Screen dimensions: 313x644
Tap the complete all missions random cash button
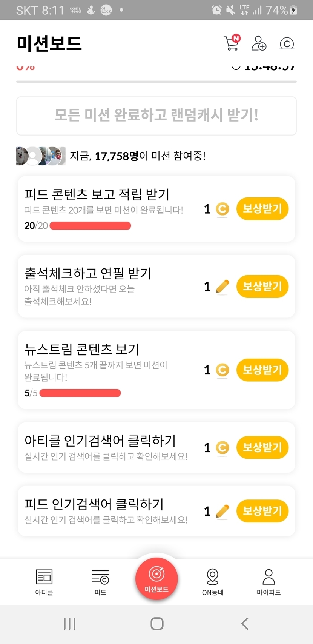[156, 116]
